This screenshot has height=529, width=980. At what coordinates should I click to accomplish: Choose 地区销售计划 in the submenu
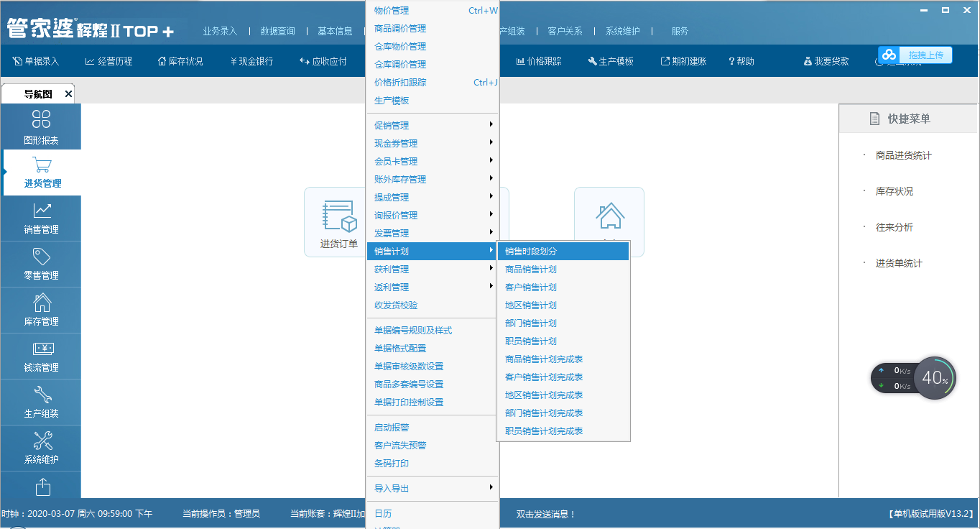563,305
